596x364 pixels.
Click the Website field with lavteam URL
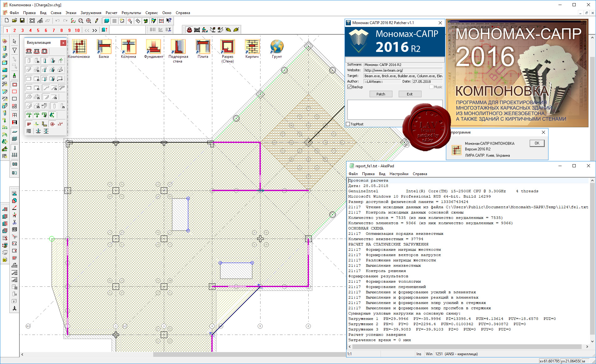[x=403, y=70]
